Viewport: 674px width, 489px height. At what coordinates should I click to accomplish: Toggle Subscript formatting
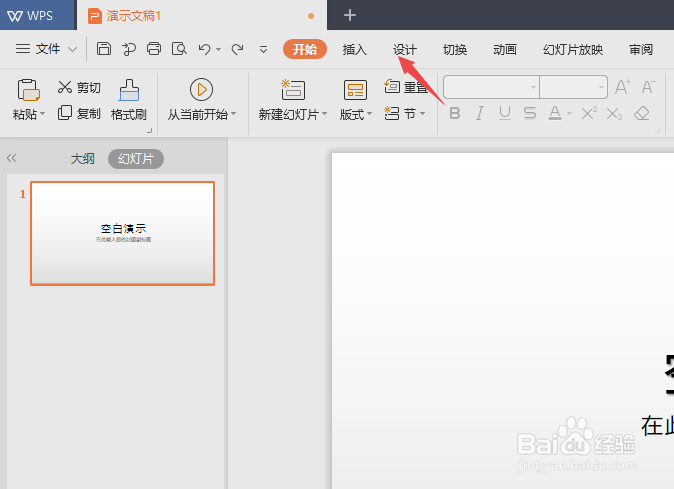pyautogui.click(x=614, y=114)
